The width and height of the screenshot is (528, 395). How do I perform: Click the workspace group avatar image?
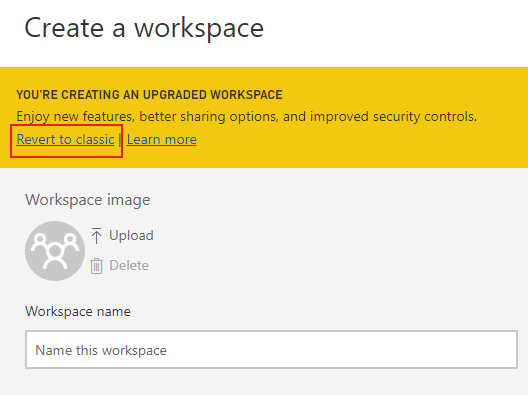click(x=55, y=251)
